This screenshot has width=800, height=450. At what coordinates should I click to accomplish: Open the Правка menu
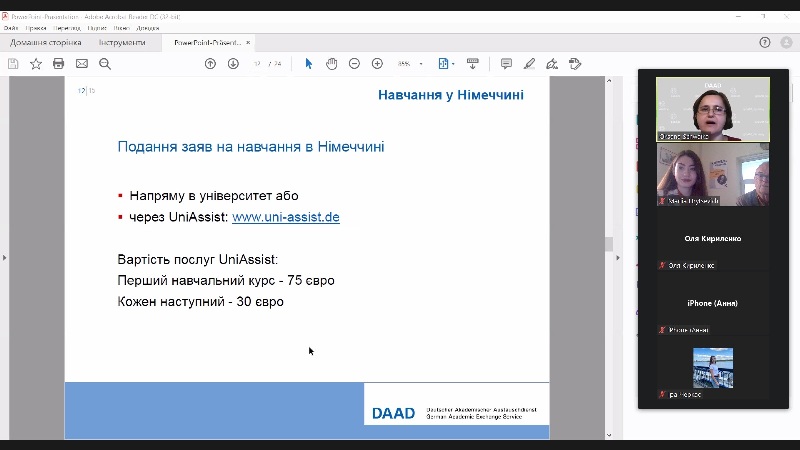(36, 28)
